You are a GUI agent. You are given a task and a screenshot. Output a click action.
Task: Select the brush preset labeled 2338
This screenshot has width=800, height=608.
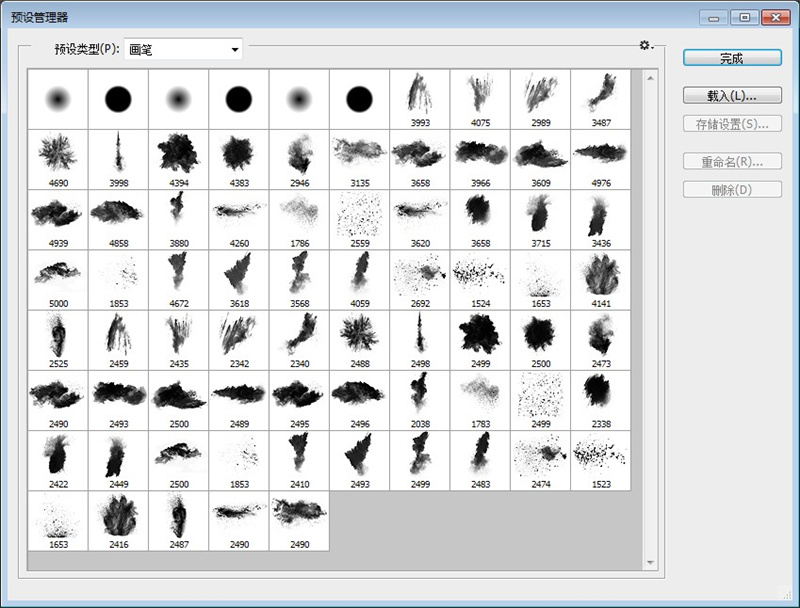coord(600,399)
